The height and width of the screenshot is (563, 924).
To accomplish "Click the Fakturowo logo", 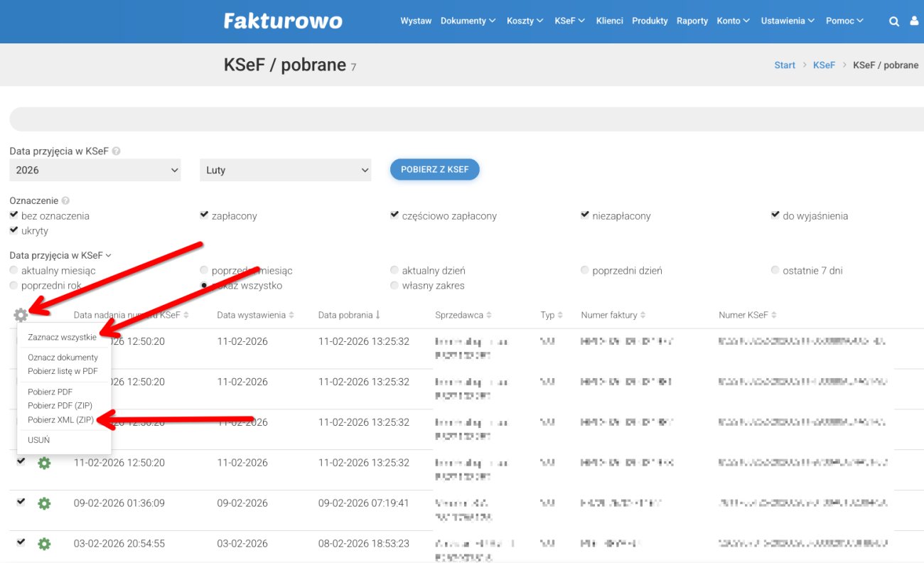I will (283, 21).
